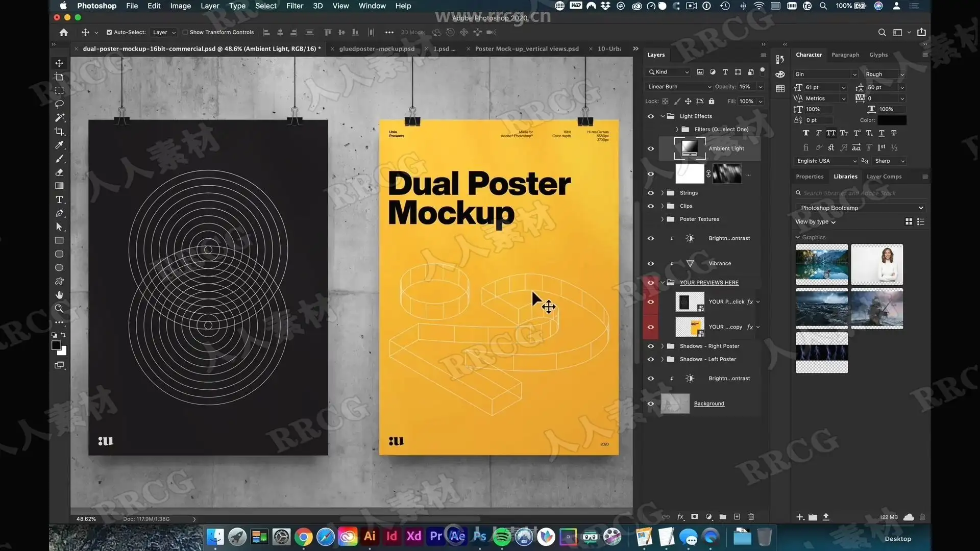The height and width of the screenshot is (551, 980).
Task: Open the Window menu
Action: tap(372, 6)
